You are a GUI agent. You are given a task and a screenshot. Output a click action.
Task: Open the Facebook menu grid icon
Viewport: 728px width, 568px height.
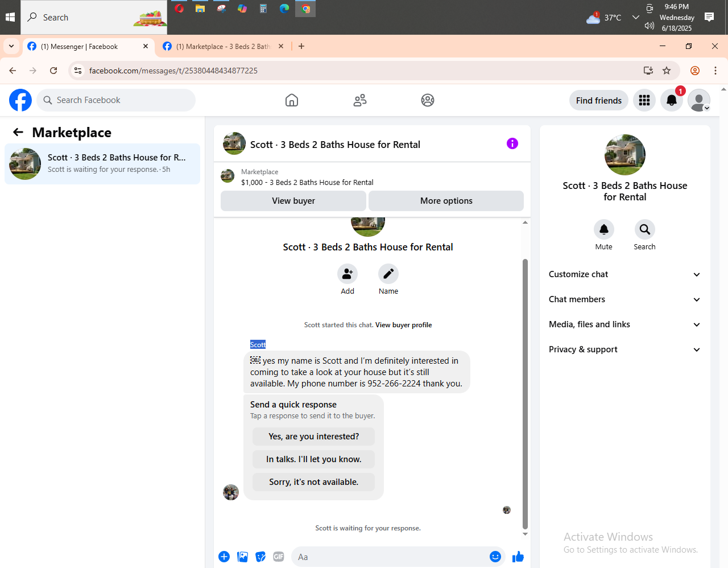[x=644, y=100]
